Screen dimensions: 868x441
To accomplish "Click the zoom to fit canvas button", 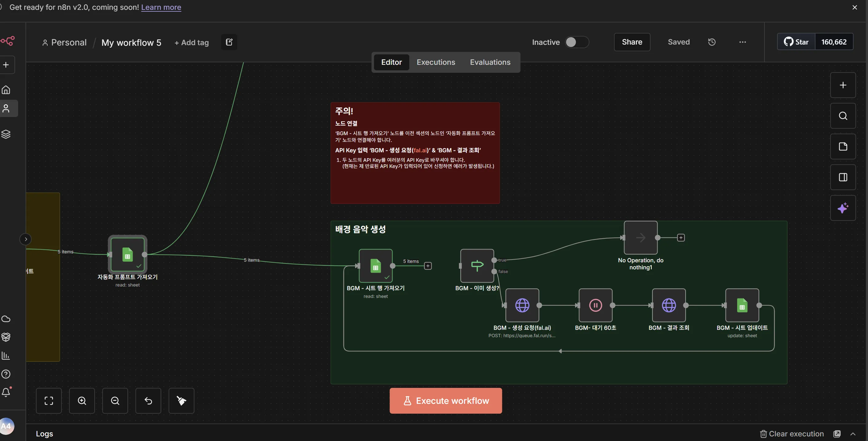I will [49, 400].
